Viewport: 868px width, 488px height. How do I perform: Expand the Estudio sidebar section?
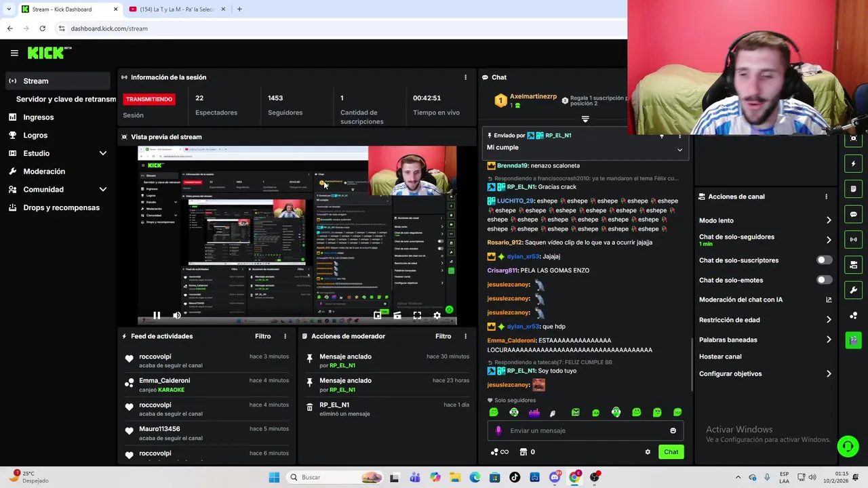pos(103,153)
